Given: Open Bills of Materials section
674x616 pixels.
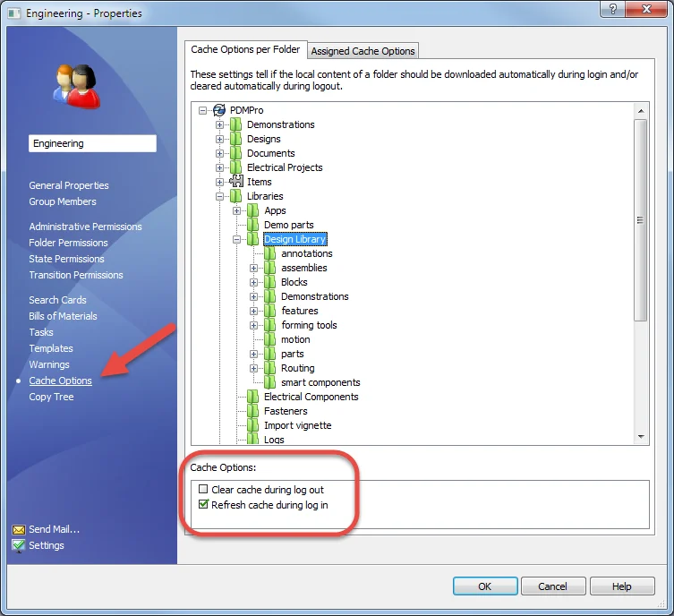Looking at the screenshot, I should (63, 316).
